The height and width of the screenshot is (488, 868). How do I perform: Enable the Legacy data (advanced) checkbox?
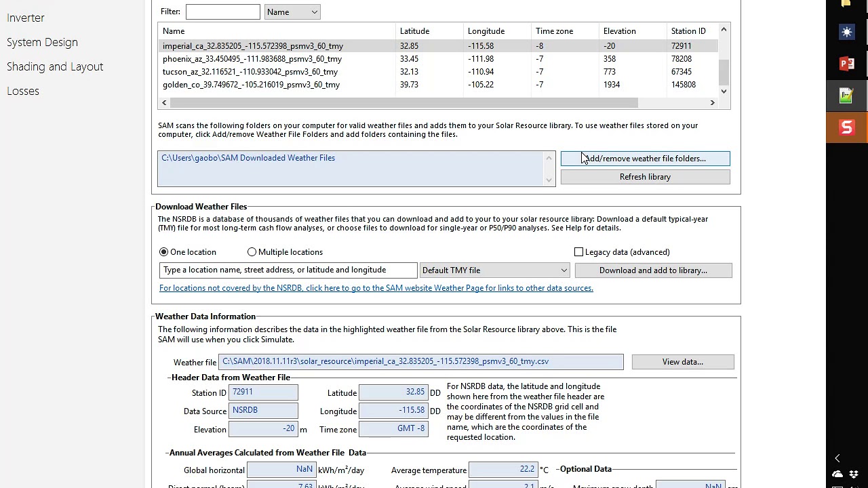[579, 252]
